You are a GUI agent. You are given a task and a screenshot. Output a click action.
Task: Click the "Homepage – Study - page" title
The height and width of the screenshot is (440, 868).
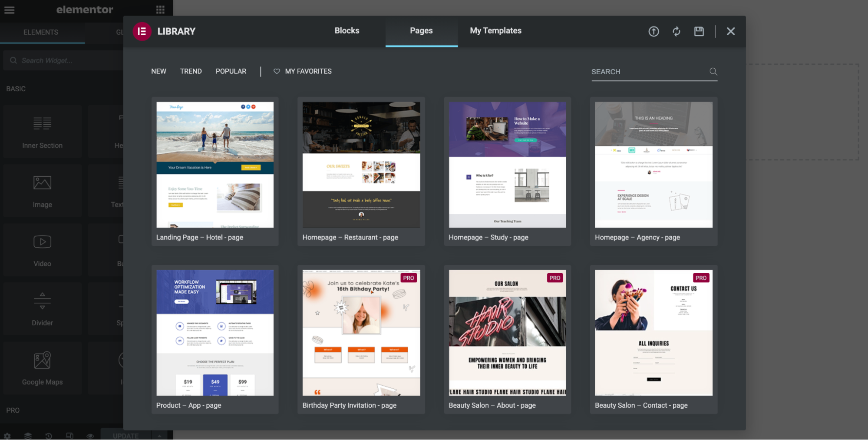click(x=488, y=238)
